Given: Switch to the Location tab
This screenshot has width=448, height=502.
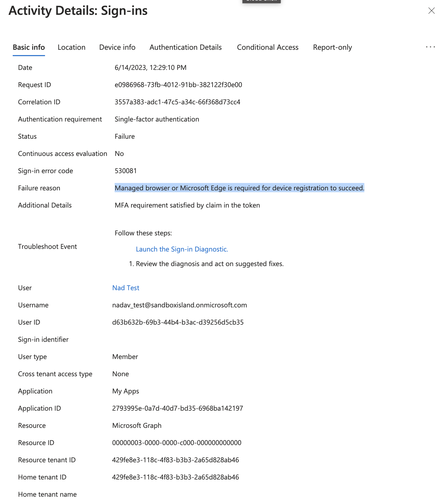Looking at the screenshot, I should 71,47.
